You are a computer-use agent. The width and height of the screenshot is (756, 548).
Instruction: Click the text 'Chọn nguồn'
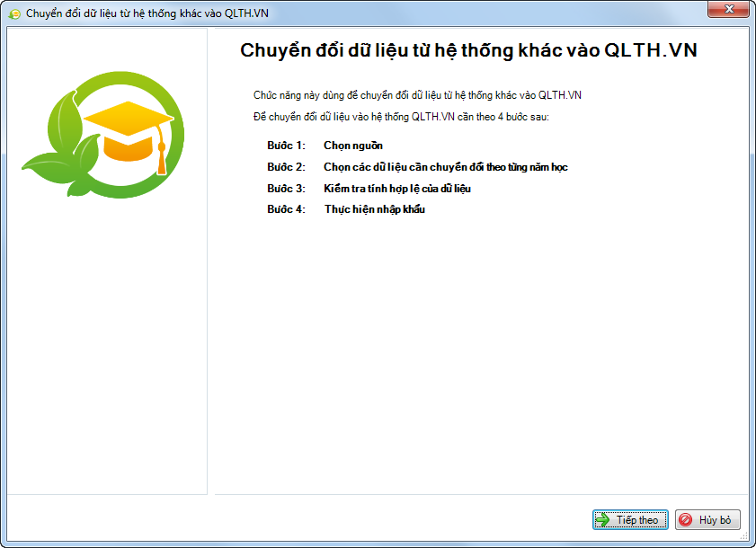[x=353, y=146]
